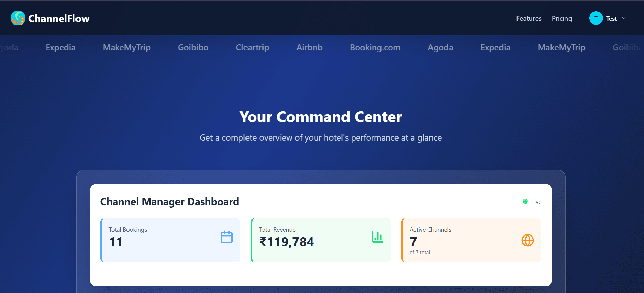The image size is (644, 293).
Task: Click the ₹119,784 revenue value
Action: coord(287,242)
